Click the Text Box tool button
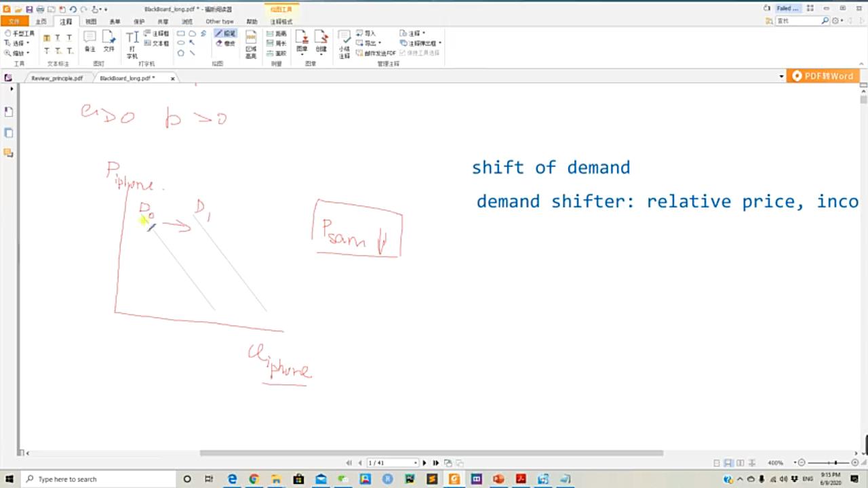The width and height of the screenshot is (868, 488). [x=157, y=43]
